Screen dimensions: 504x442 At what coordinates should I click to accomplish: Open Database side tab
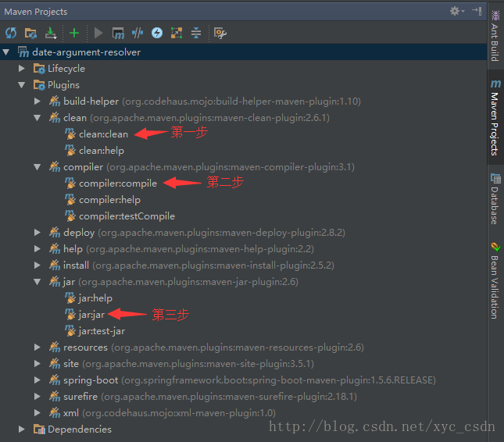495,199
